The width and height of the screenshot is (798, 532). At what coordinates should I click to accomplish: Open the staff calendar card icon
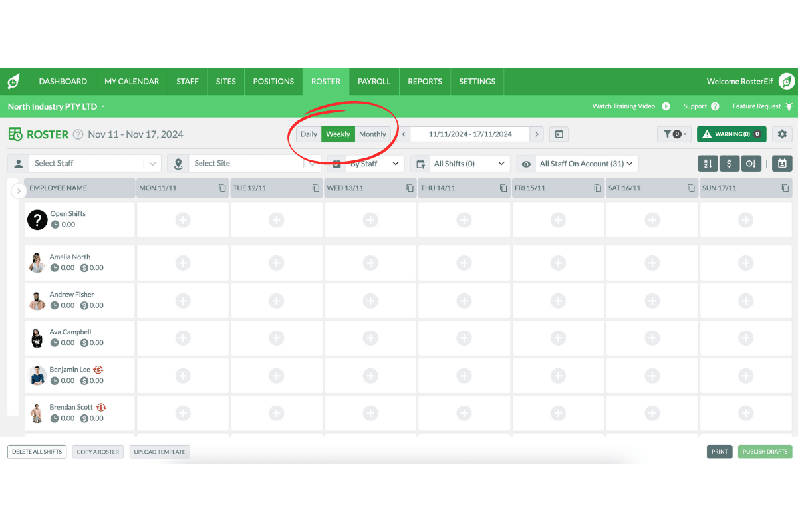[x=782, y=163]
